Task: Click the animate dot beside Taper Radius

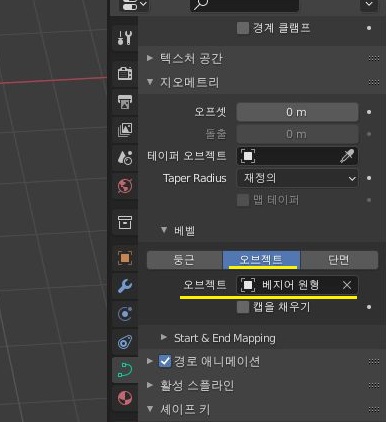Action: (x=369, y=178)
